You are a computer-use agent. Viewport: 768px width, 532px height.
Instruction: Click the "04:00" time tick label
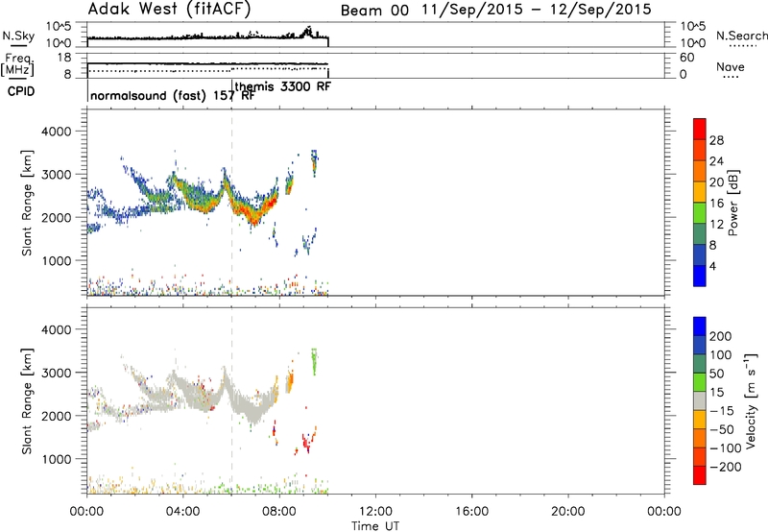pyautogui.click(x=182, y=512)
